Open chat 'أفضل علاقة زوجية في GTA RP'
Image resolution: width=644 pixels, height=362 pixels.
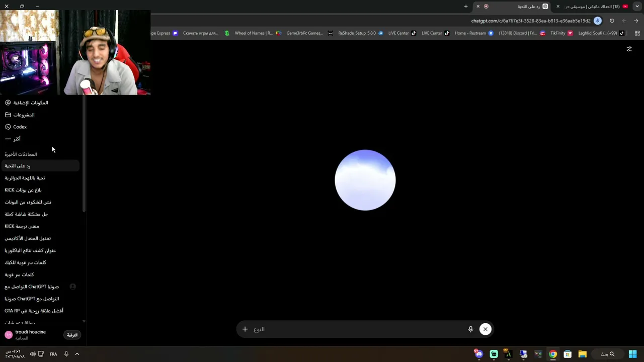pyautogui.click(x=40, y=311)
